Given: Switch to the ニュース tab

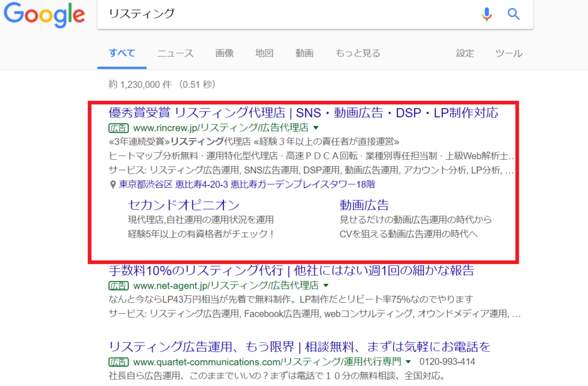Looking at the screenshot, I should [x=176, y=53].
